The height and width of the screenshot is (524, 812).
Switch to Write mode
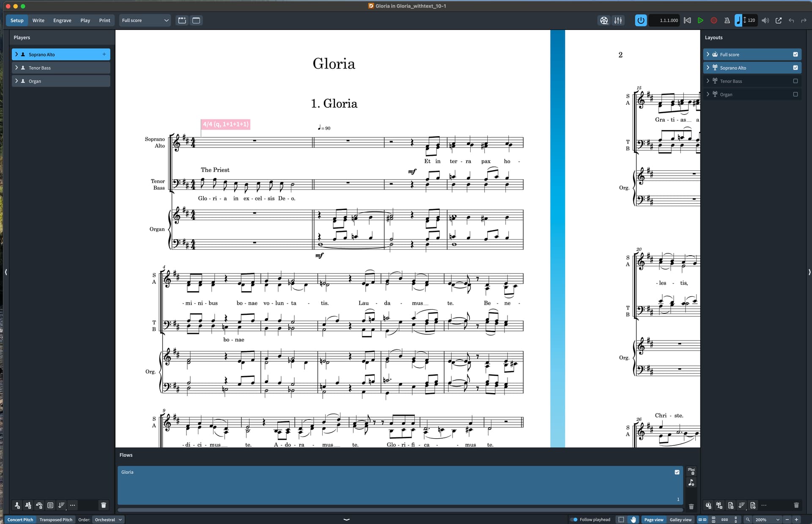(x=38, y=20)
